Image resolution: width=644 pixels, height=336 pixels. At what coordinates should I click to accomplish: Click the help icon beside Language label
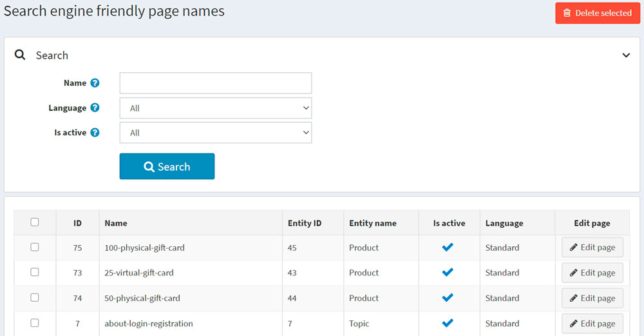(95, 108)
